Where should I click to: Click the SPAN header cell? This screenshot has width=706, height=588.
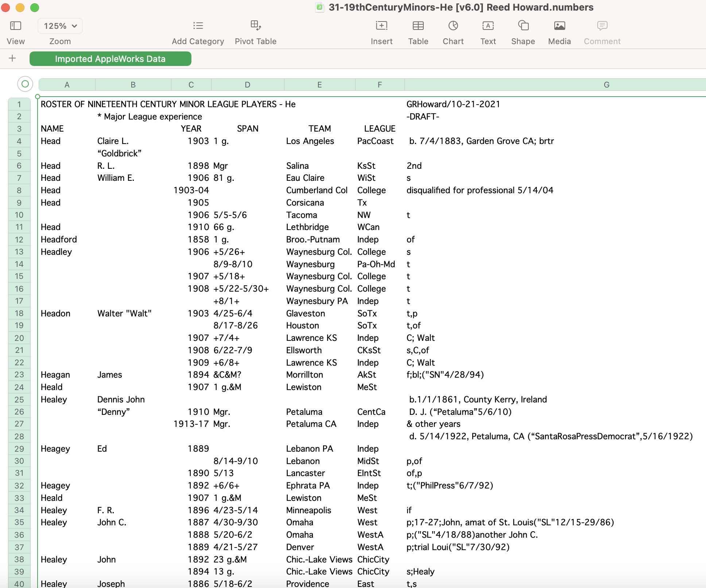(x=248, y=129)
